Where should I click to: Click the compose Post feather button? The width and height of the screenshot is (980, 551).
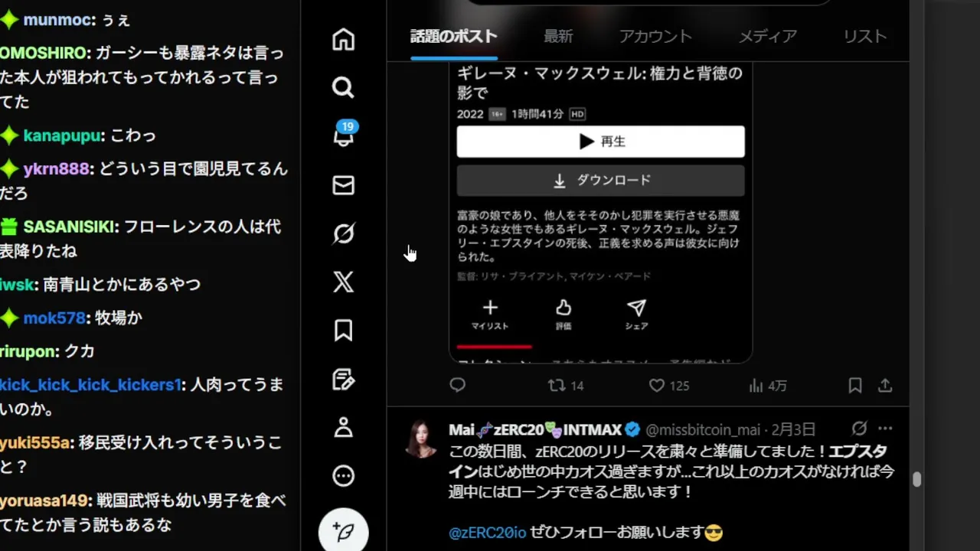click(344, 530)
